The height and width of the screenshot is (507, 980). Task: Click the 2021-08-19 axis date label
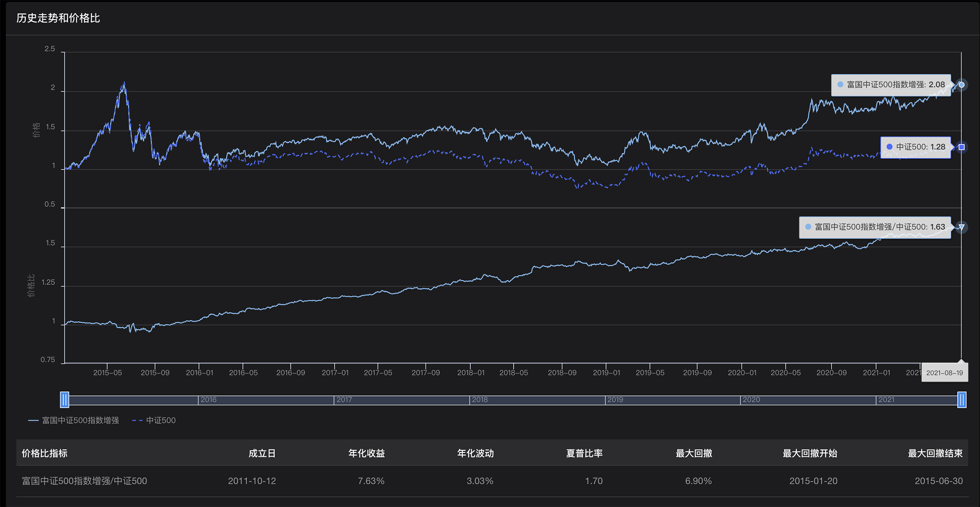pos(944,373)
